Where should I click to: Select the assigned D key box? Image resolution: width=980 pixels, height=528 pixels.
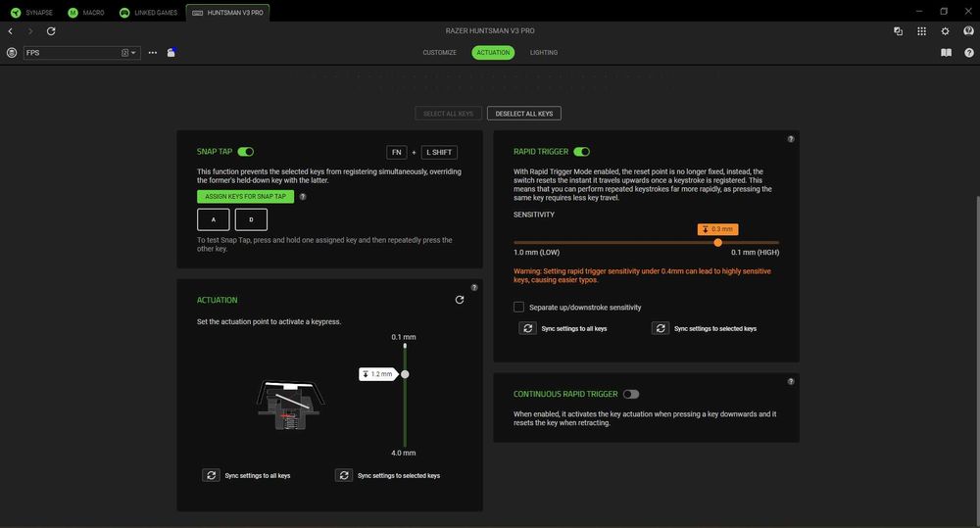251,219
